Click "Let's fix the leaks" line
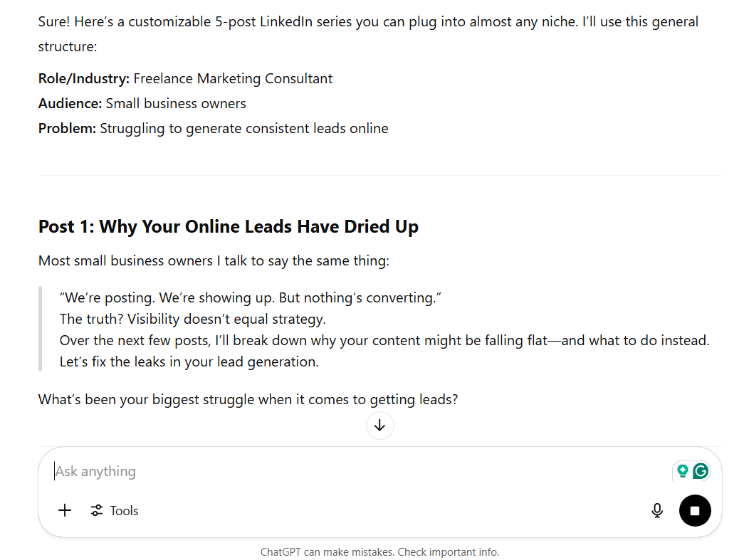Viewport: 744px width, 560px height. pyautogui.click(x=189, y=361)
